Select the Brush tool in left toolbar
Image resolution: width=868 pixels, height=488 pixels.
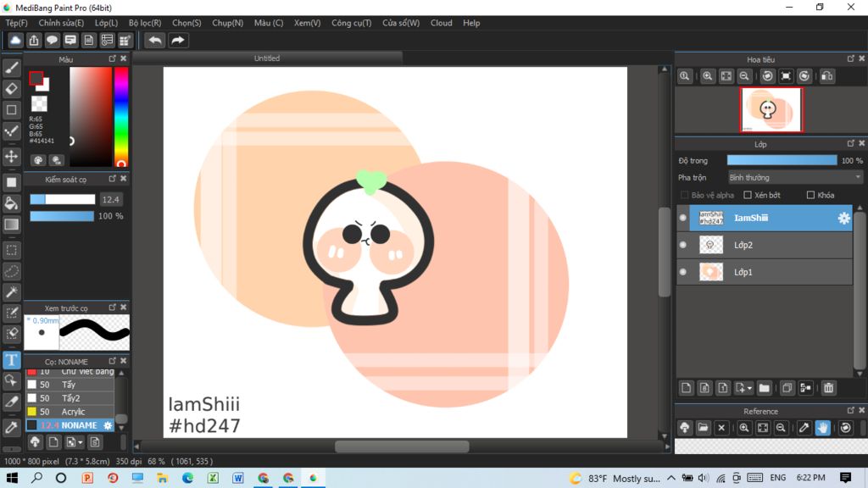coord(12,68)
